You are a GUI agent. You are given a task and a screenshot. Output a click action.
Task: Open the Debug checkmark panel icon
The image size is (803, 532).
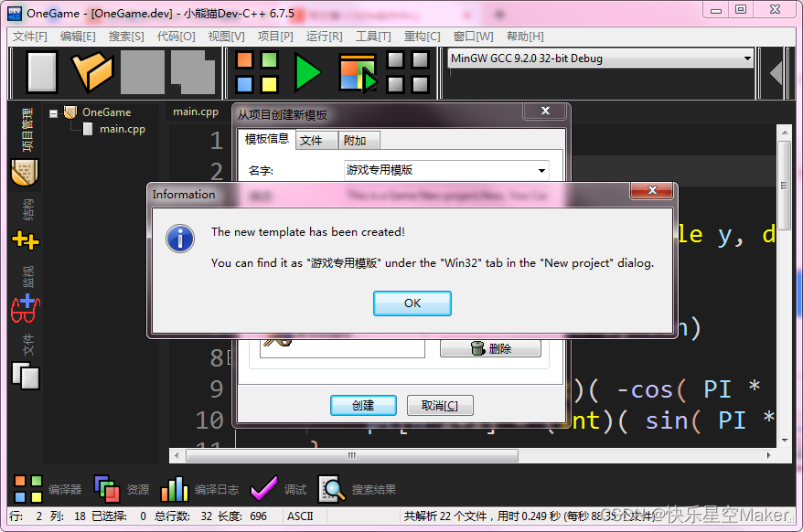point(263,489)
